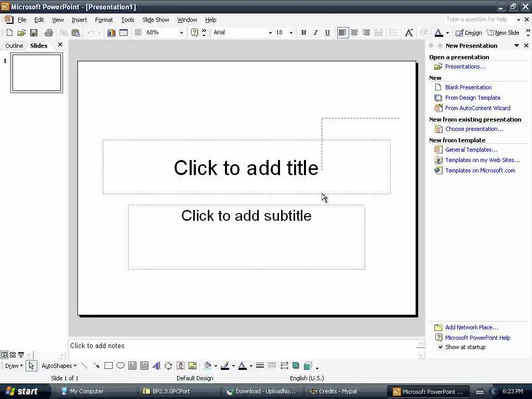532x399 pixels.
Task: Open the font size dropdown
Action: point(291,33)
